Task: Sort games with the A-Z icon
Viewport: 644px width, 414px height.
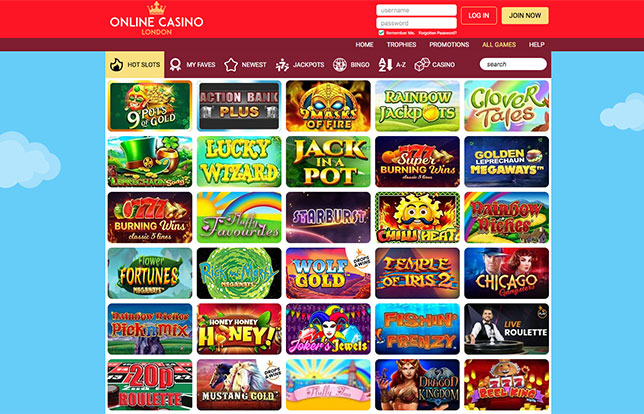Action: click(x=385, y=64)
